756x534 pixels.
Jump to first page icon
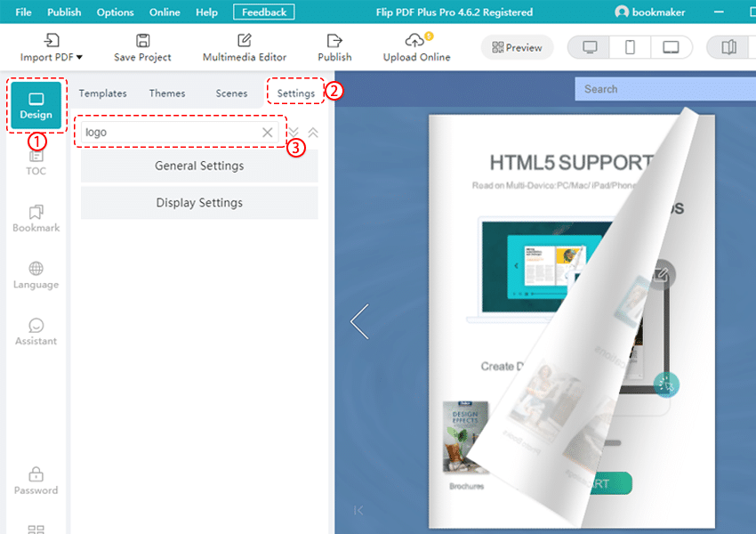click(x=358, y=510)
